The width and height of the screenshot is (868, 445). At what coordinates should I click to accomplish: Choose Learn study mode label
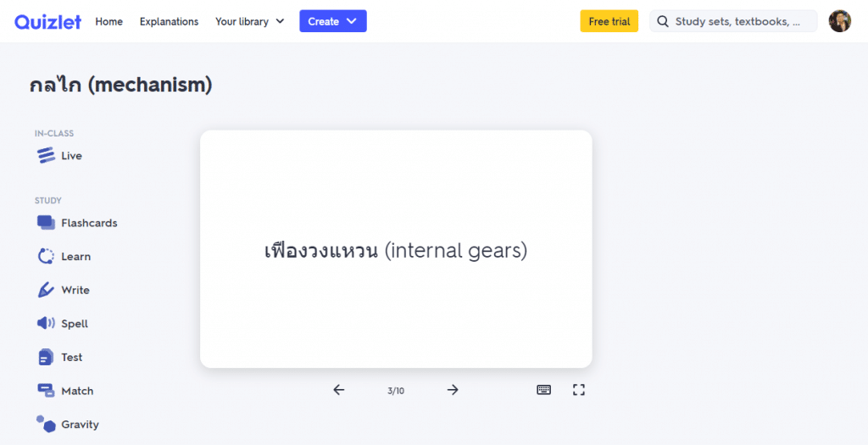[x=75, y=256]
